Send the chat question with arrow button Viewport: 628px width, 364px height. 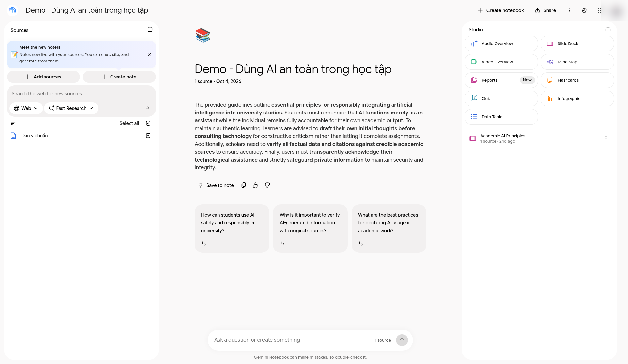pyautogui.click(x=402, y=340)
